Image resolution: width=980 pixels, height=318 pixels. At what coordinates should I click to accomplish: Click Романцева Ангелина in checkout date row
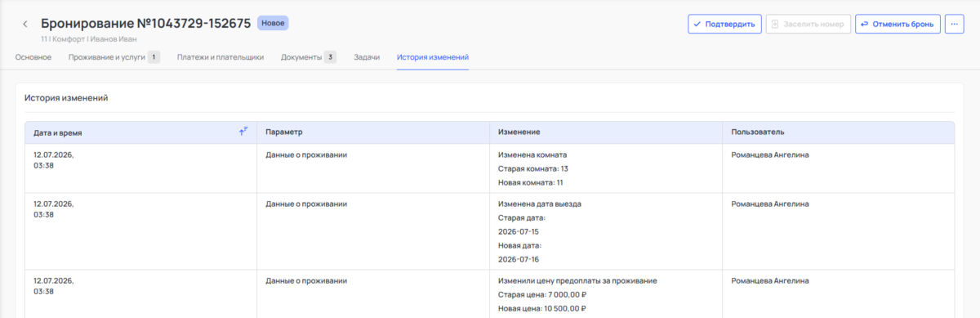coord(770,204)
